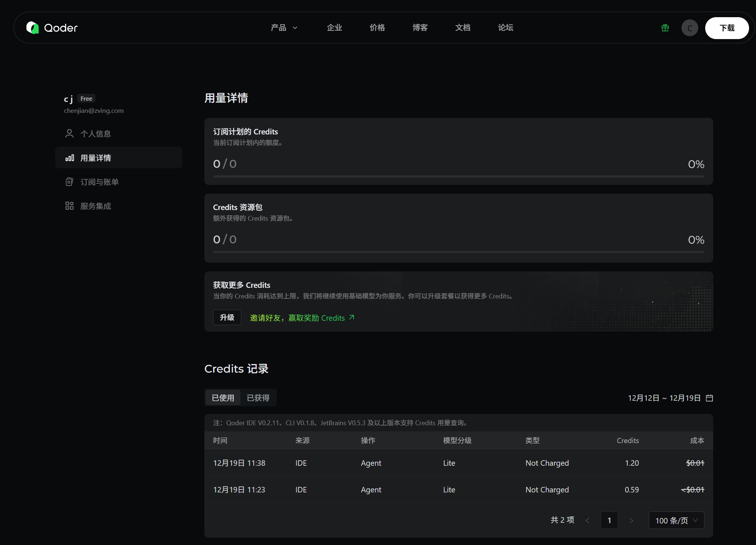756x545 pixels.
Task: Click the 下载 download button
Action: coord(727,28)
